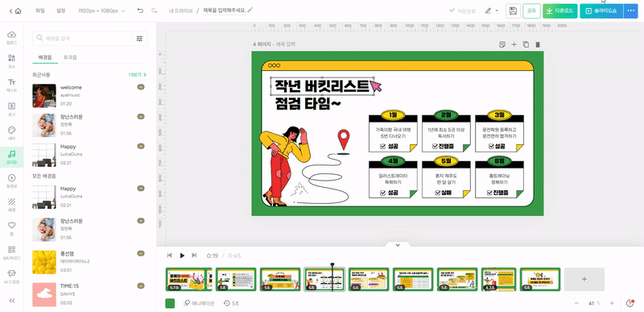Open the 테마 theme palette panel

coord(11,133)
